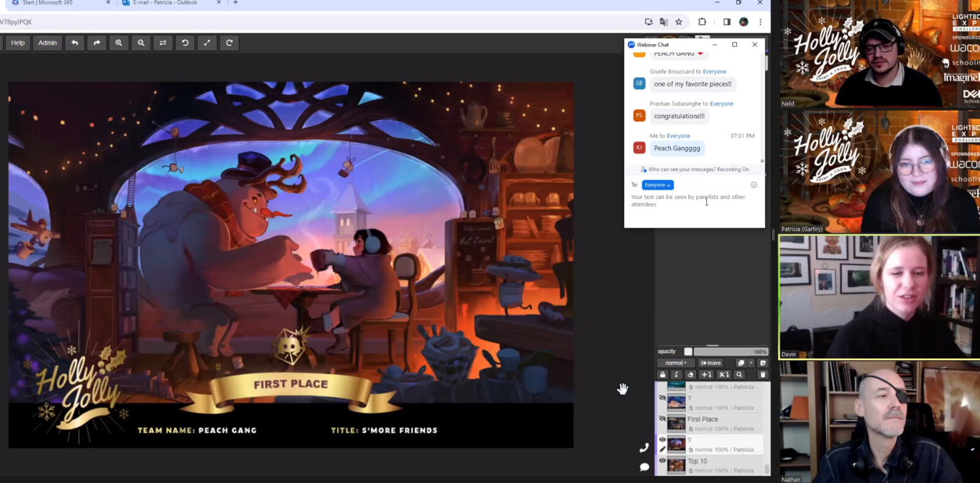Screen dimensions: 980x483
Task: Hide the 'Top 10' layer
Action: coord(662,461)
